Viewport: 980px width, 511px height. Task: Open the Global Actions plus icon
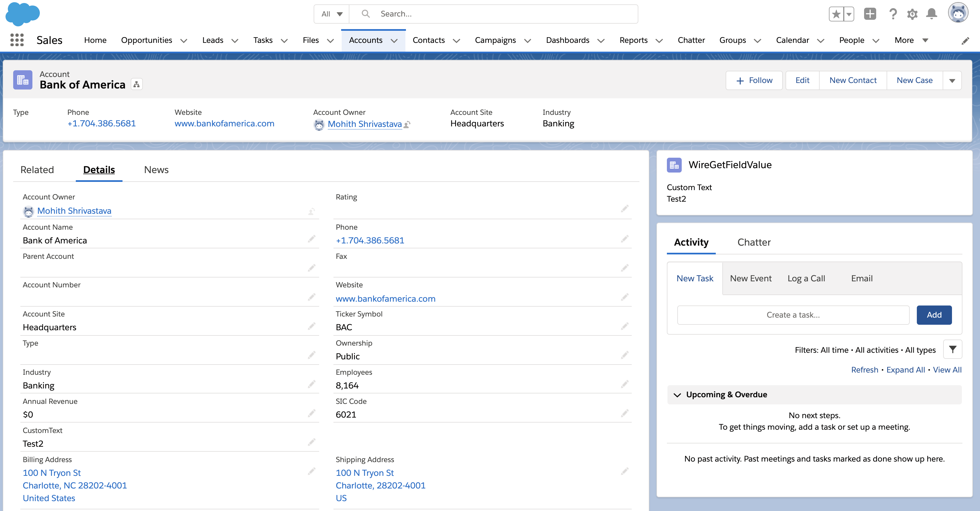870,14
